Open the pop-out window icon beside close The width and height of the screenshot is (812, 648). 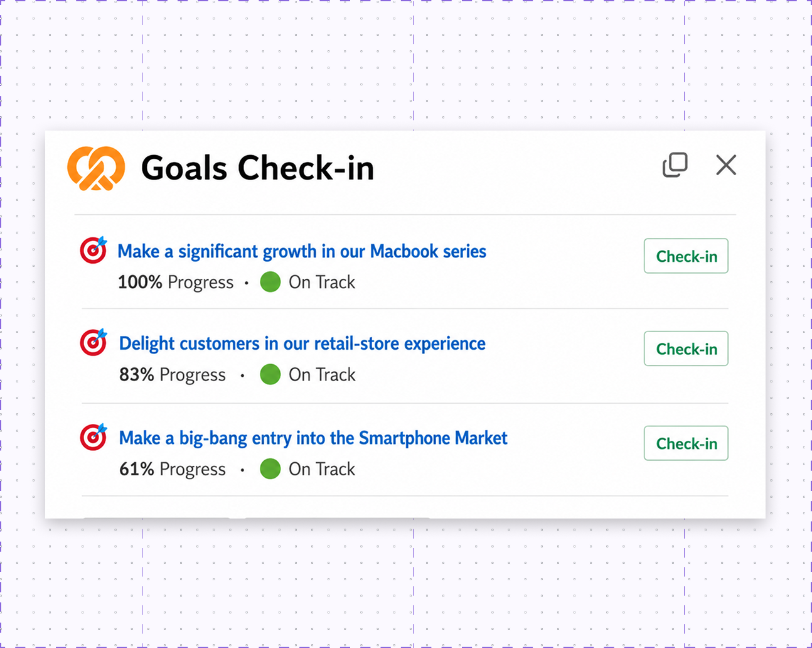675,165
